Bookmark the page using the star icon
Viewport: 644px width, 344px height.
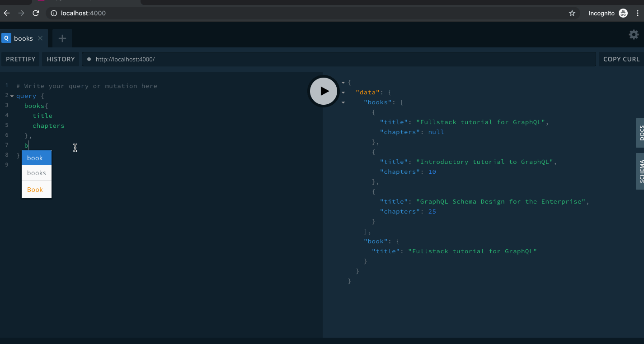[x=572, y=13]
